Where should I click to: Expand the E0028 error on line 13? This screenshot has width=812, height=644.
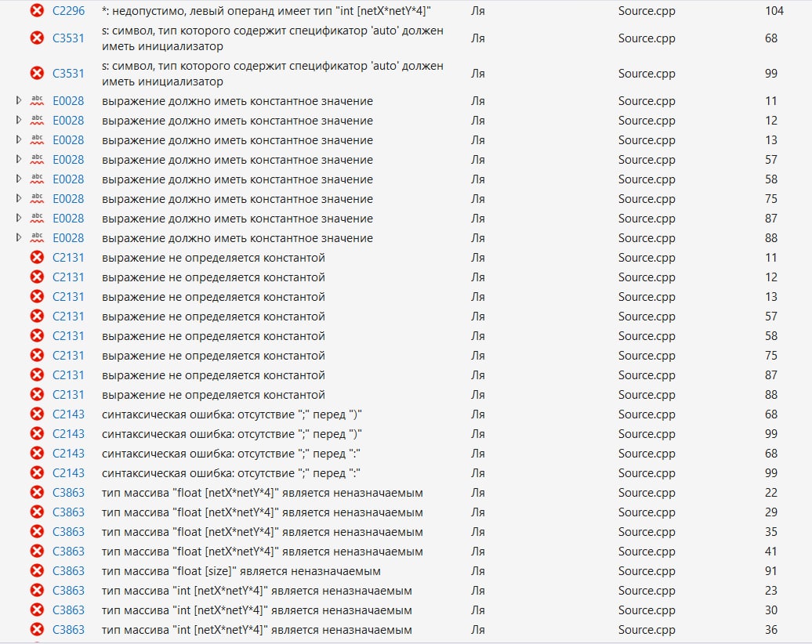(19, 140)
